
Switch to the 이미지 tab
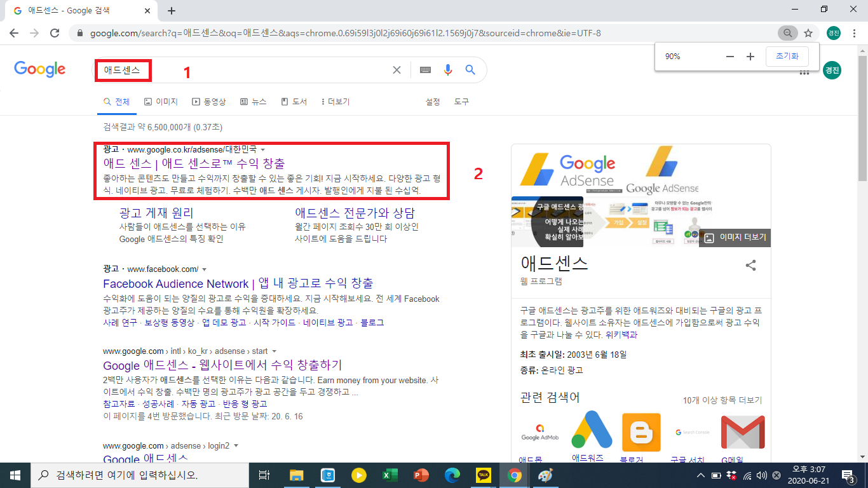click(161, 102)
